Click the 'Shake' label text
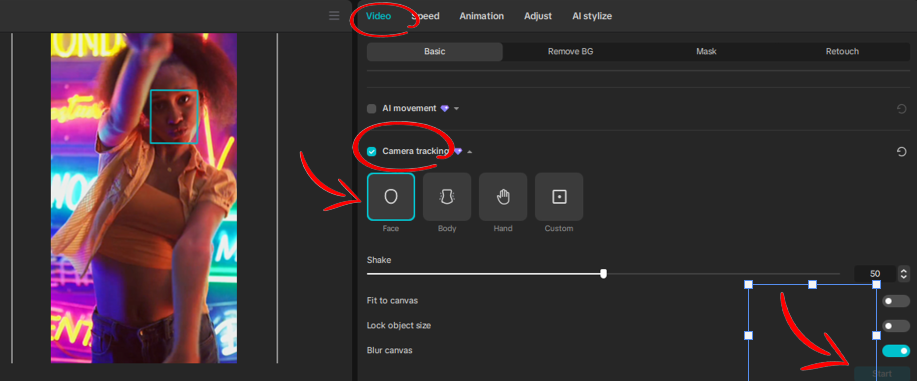 [x=379, y=260]
